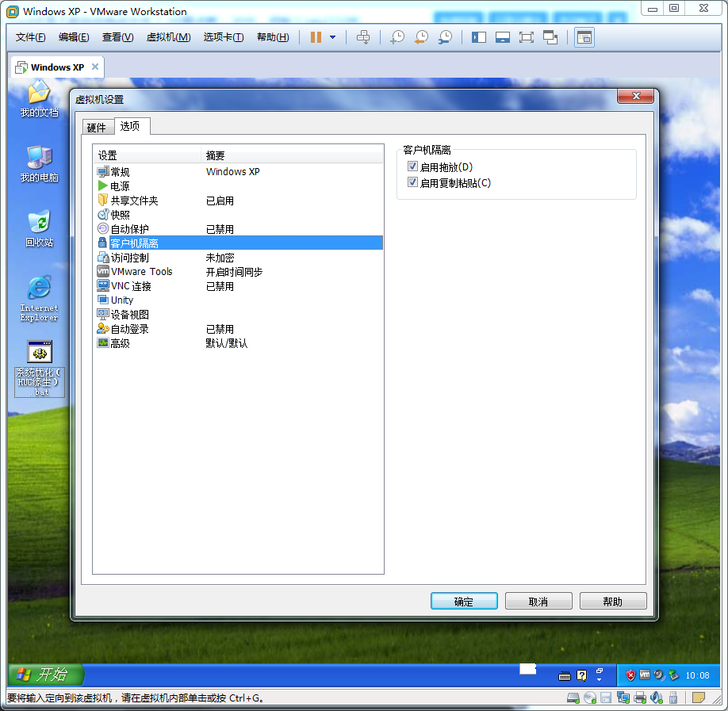Viewport: 728px width, 711px height.
Task: Click the 我的文档 desktop icon
Action: tap(39, 99)
